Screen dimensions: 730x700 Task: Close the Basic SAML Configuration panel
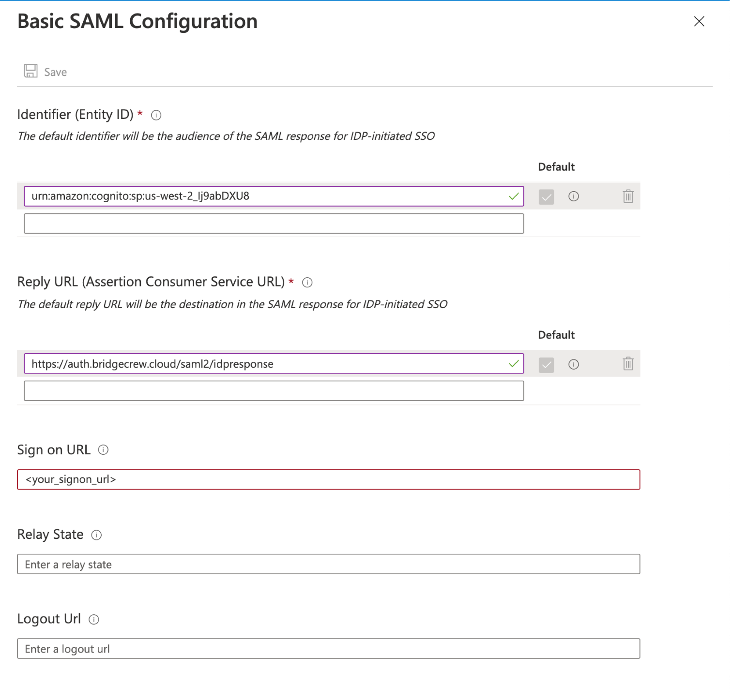[x=699, y=21]
